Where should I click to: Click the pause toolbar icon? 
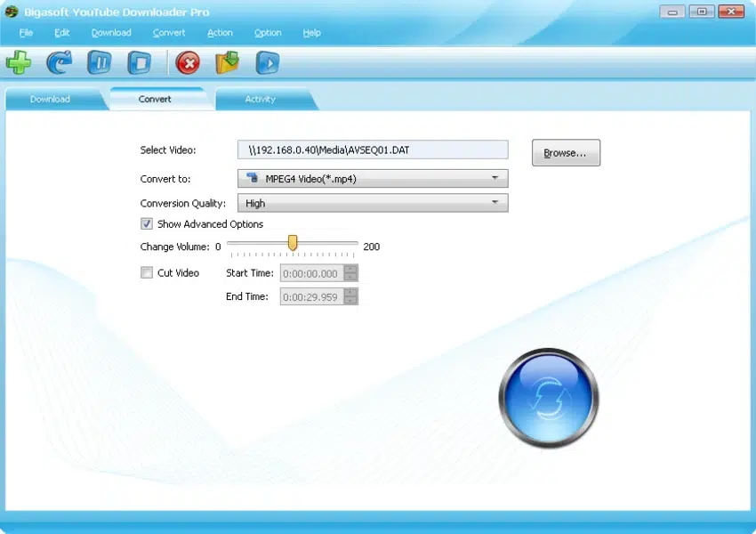coord(100,62)
